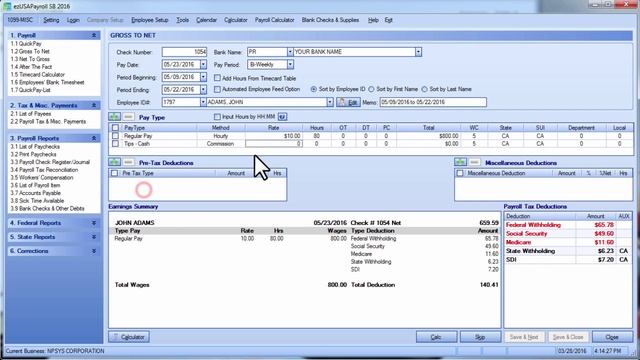Expand the State Reports section
Image resolution: width=640 pixels, height=360 pixels.
coord(94,237)
